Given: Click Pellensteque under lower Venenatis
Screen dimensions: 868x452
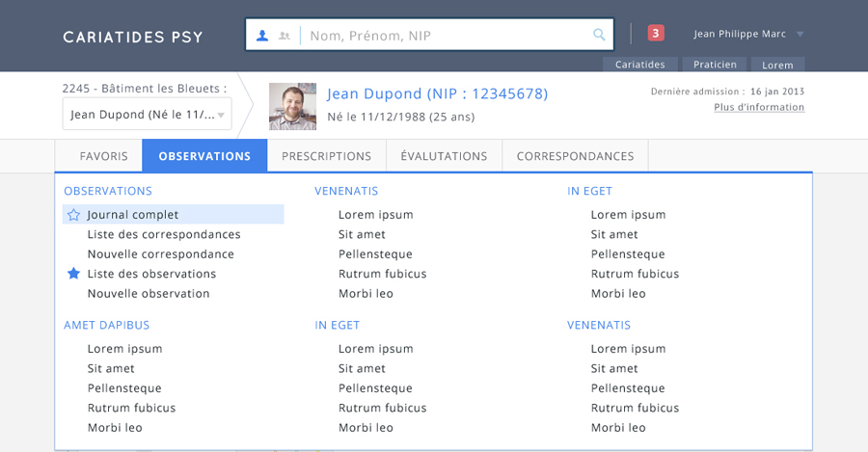Looking at the screenshot, I should 628,387.
